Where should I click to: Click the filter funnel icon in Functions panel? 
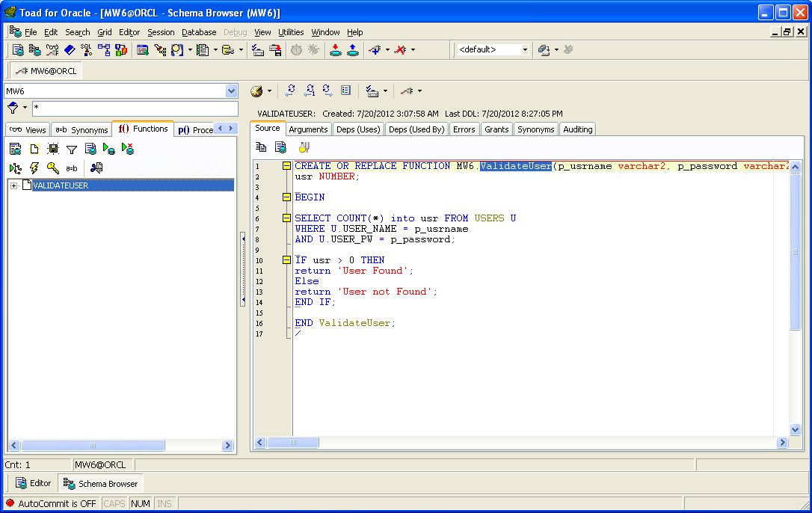tap(72, 150)
